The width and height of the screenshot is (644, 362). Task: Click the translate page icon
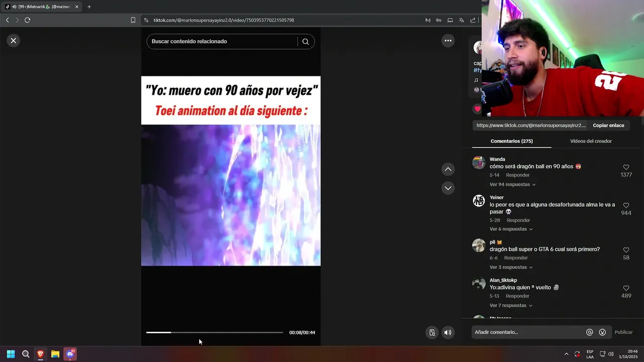(x=461, y=20)
